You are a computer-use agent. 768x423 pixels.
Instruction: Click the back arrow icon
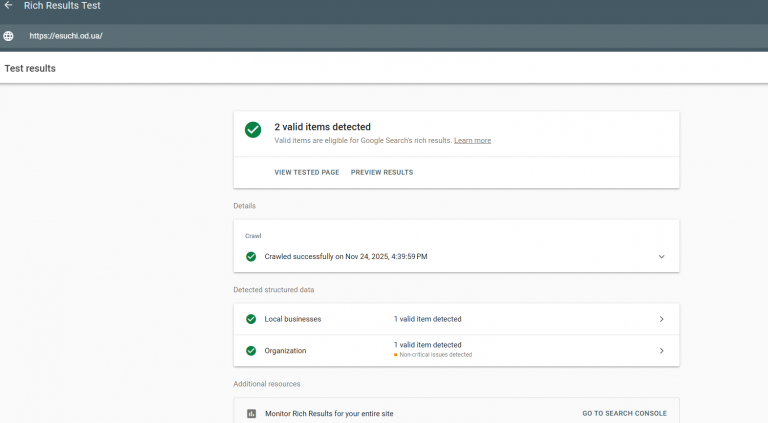(9, 6)
